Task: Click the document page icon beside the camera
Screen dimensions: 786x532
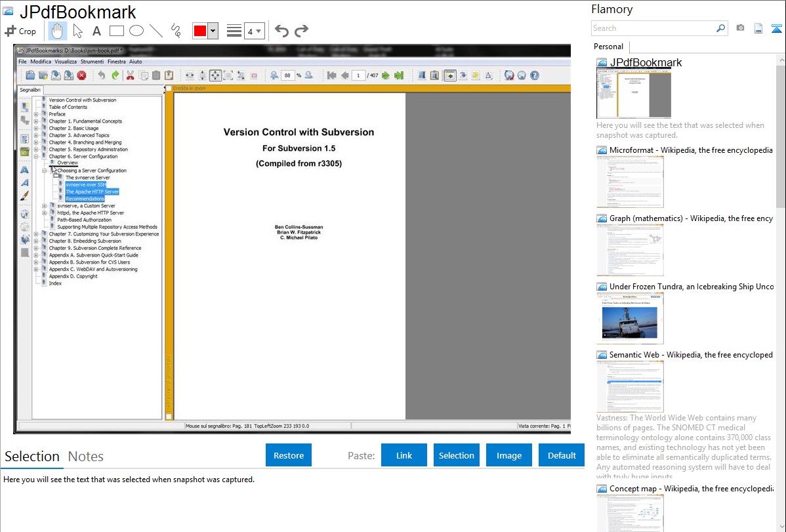Action: click(x=758, y=28)
